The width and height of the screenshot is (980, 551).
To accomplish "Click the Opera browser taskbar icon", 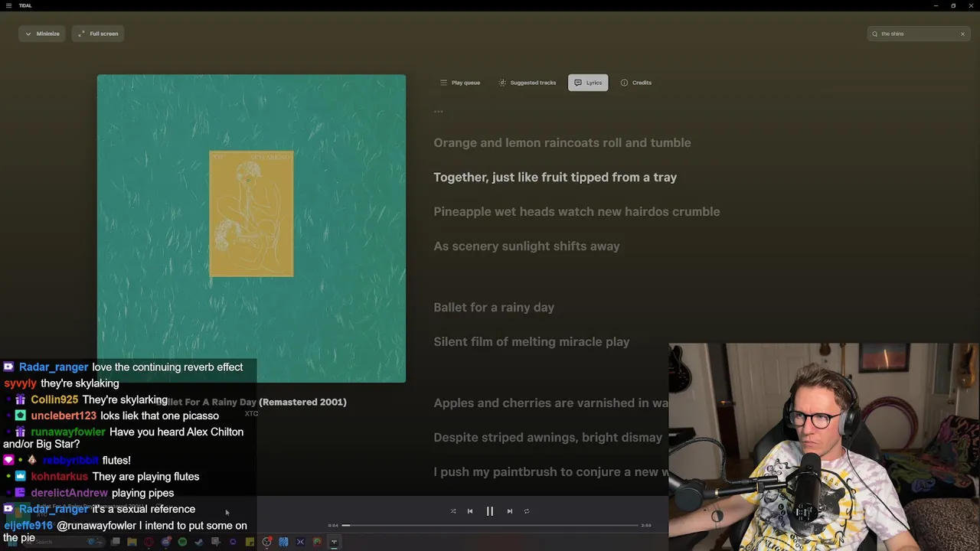I will tap(149, 542).
